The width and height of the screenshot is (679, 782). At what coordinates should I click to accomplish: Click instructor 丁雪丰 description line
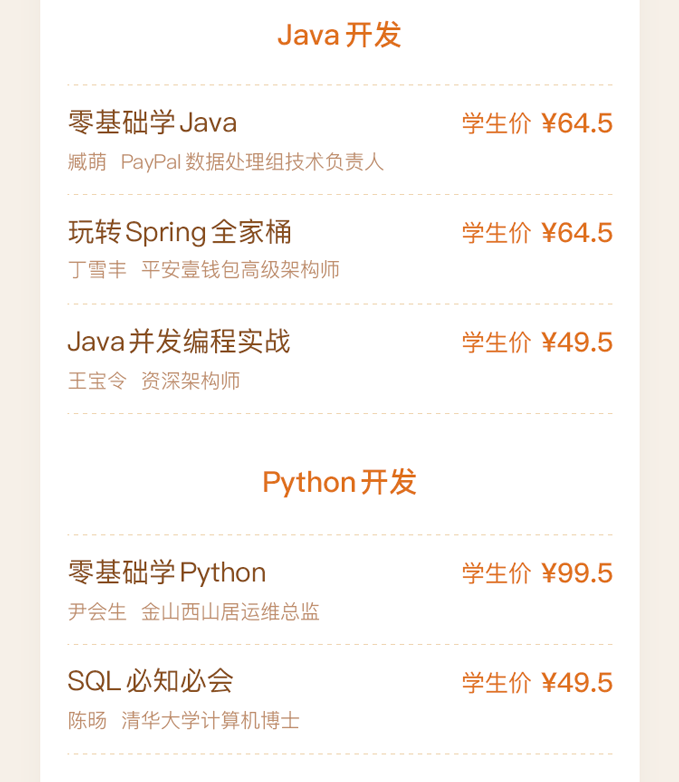(204, 270)
